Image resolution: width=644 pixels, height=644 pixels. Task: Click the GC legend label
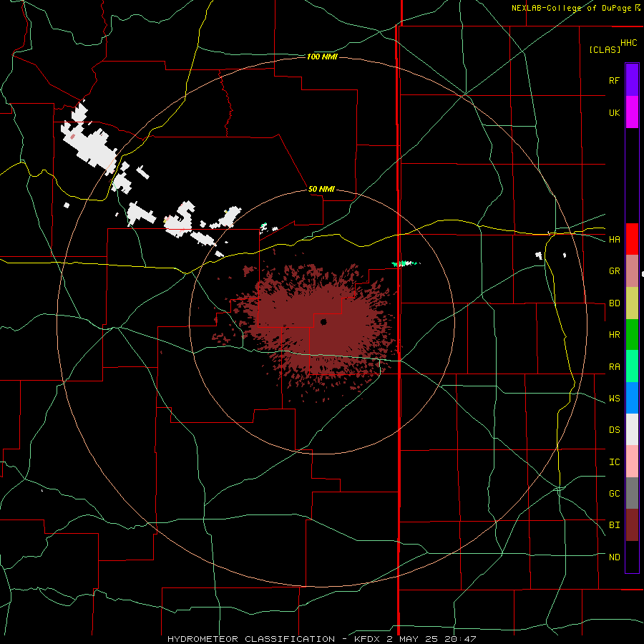(614, 494)
